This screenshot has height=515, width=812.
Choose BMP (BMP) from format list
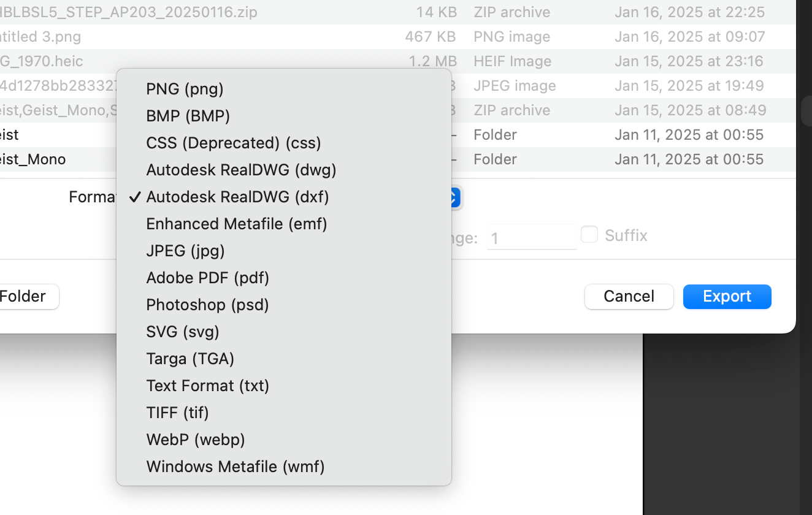[x=188, y=116]
